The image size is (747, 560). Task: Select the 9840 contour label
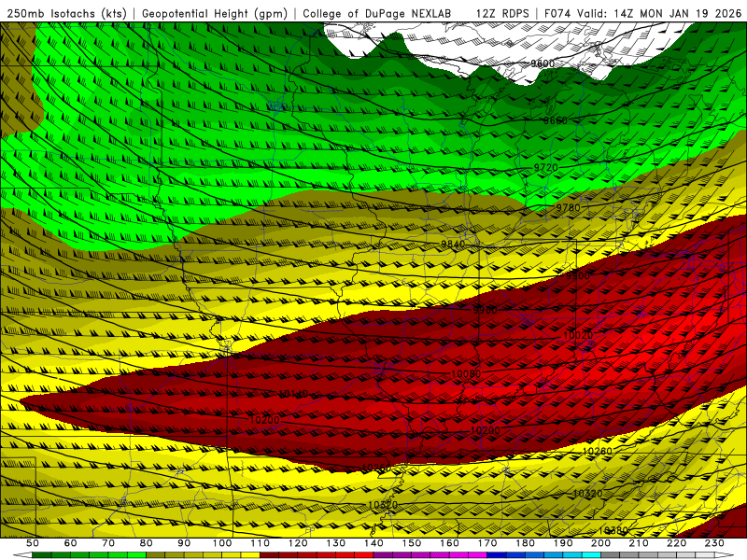(x=453, y=244)
